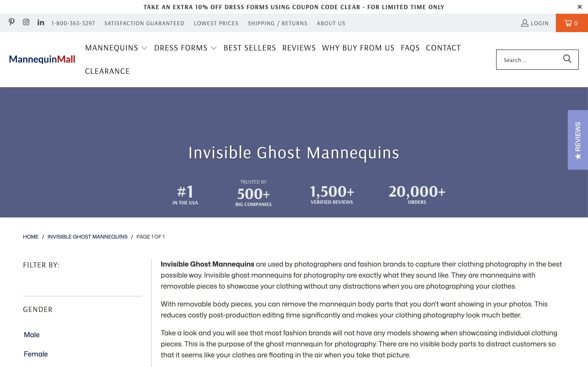Filter by Male gender
The width and height of the screenshot is (588, 367).
pos(32,335)
